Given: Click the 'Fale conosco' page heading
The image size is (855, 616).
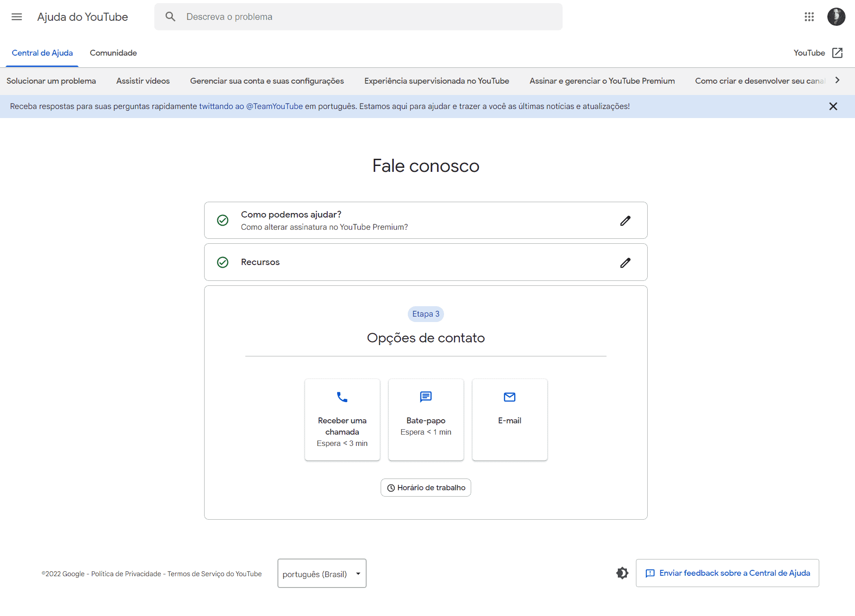Looking at the screenshot, I should pyautogui.click(x=426, y=166).
